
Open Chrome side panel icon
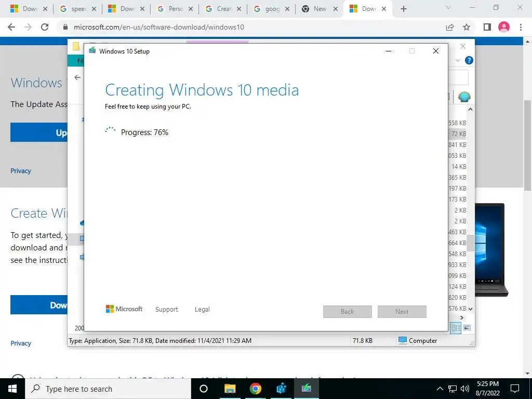pyautogui.click(x=487, y=27)
